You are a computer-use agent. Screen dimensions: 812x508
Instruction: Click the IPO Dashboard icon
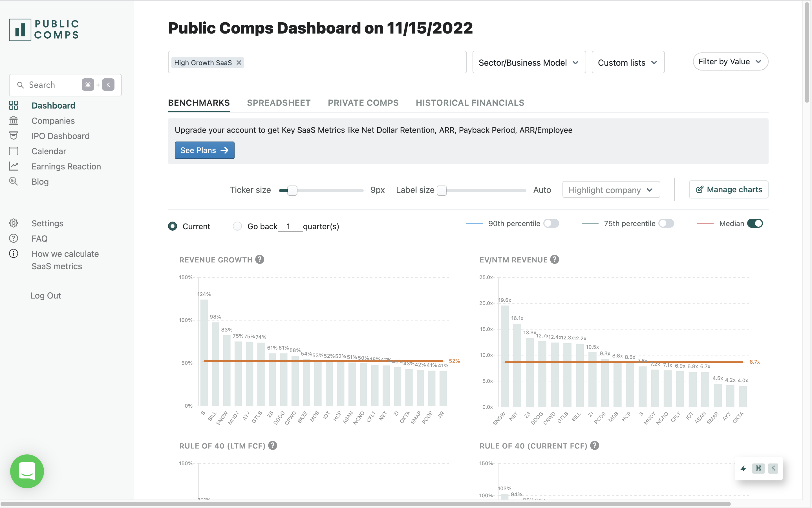click(x=14, y=136)
